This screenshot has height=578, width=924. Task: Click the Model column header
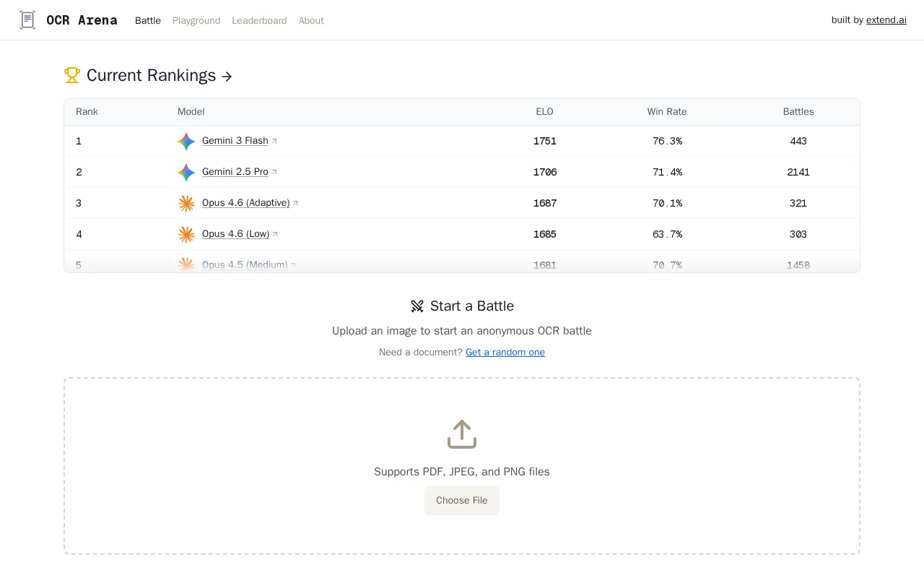(191, 112)
